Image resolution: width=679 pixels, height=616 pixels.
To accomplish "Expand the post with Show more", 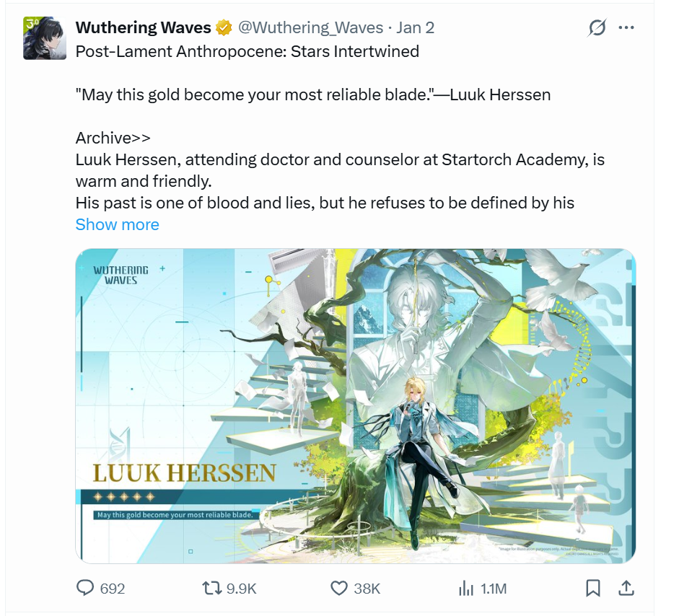I will point(118,224).
